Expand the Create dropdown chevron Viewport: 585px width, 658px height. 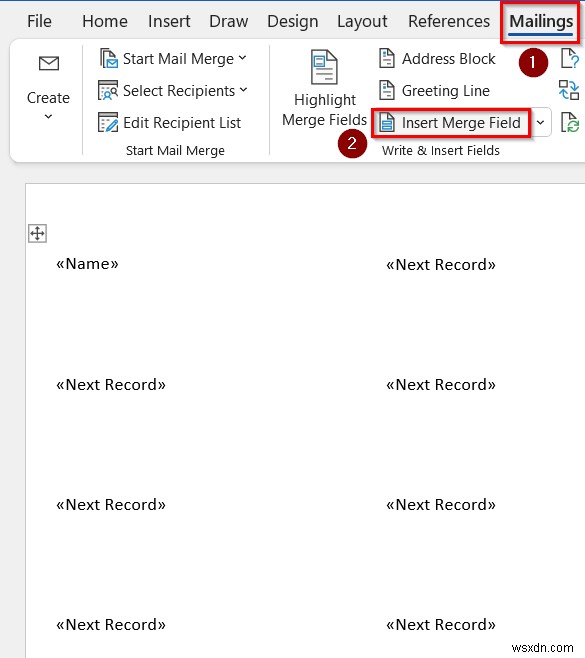click(49, 116)
